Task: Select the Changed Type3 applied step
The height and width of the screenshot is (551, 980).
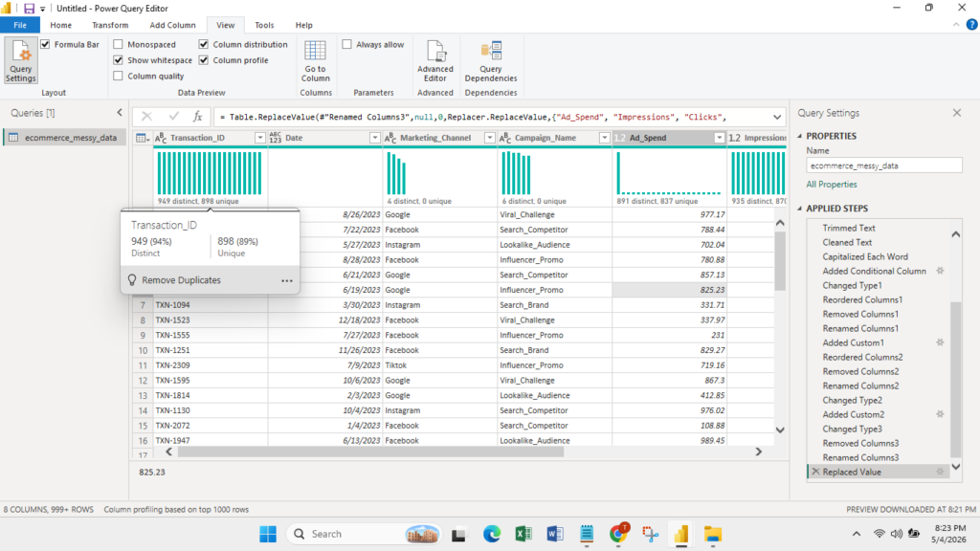Action: (x=852, y=429)
